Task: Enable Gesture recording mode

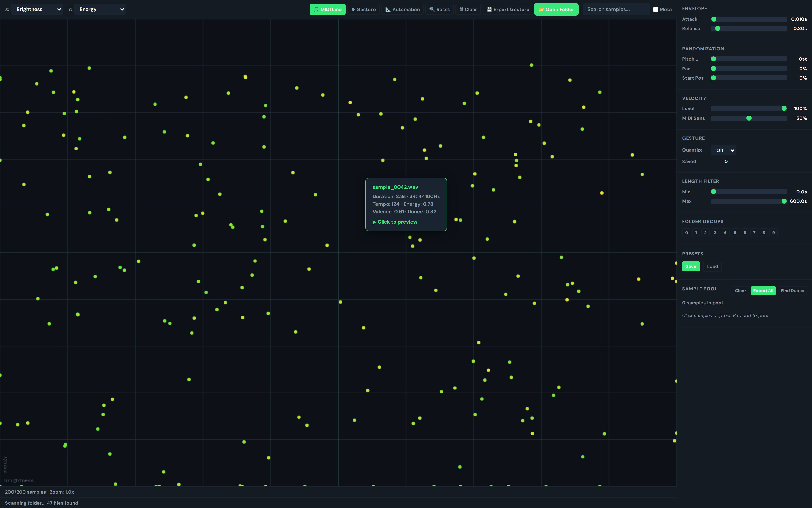Action: pyautogui.click(x=363, y=9)
